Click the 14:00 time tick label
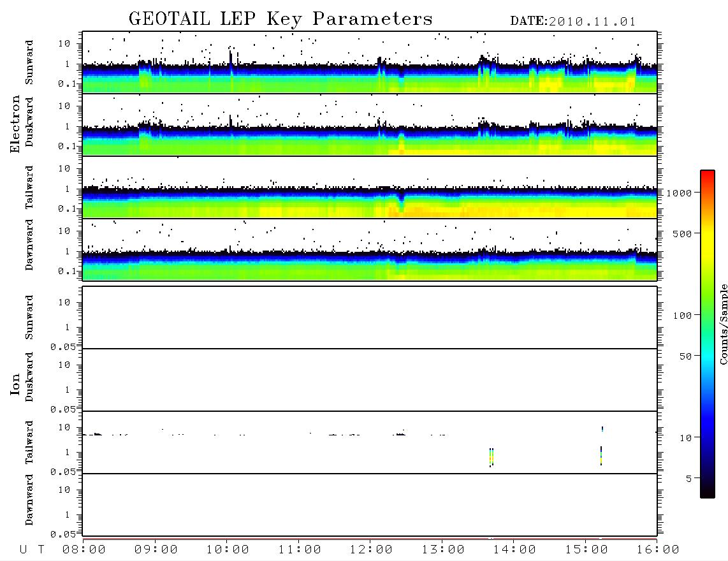The height and width of the screenshot is (561, 728). click(514, 550)
